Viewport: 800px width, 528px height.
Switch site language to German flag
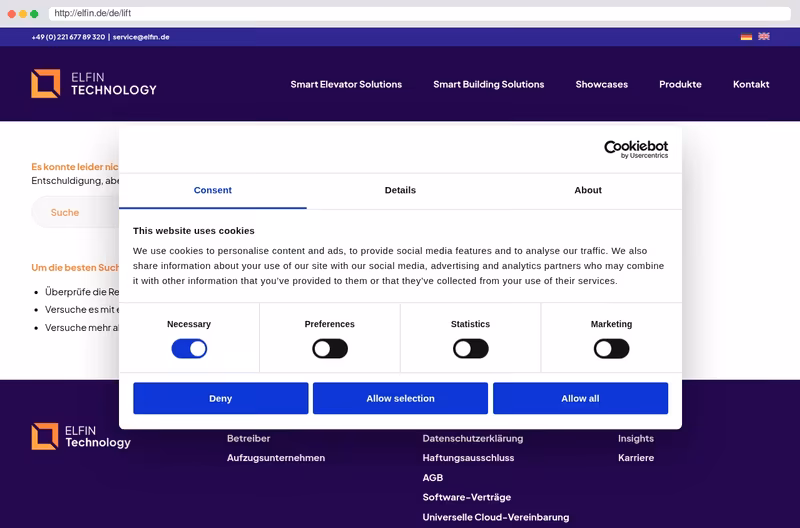[x=746, y=37]
